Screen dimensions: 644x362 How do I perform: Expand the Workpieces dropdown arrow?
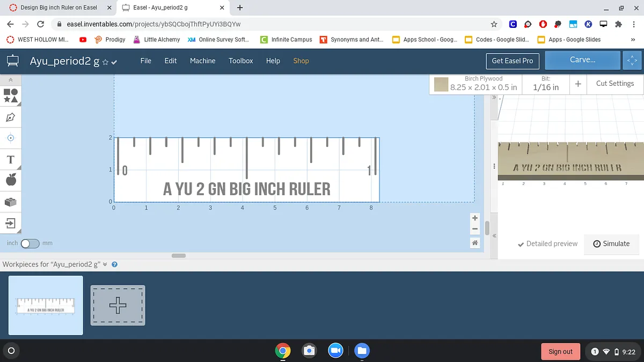pos(105,264)
